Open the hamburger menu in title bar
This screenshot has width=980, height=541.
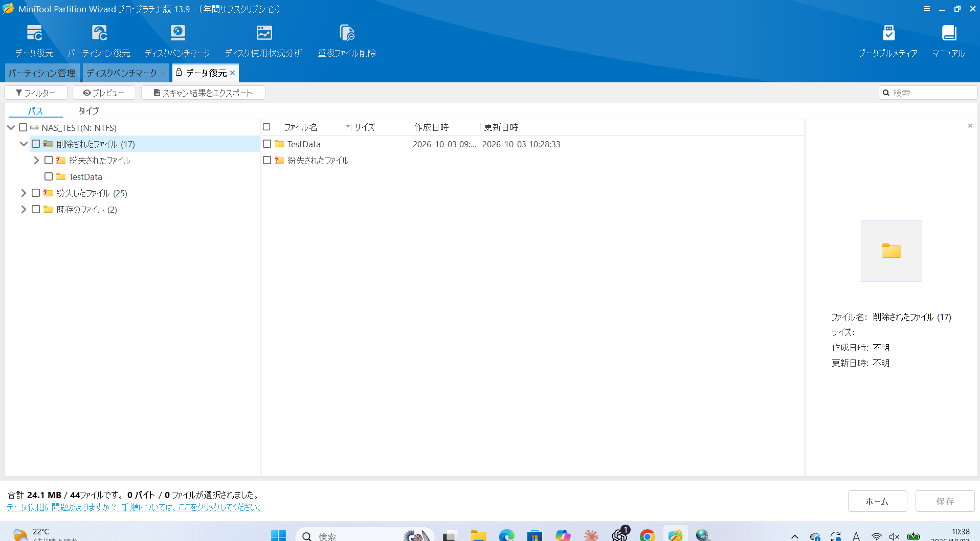click(x=927, y=9)
